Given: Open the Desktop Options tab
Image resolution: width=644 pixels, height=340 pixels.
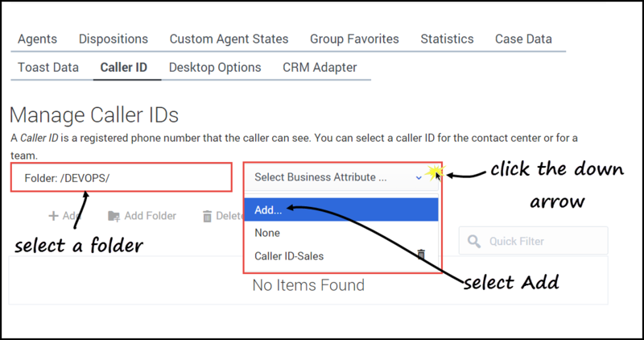Looking at the screenshot, I should [x=215, y=67].
